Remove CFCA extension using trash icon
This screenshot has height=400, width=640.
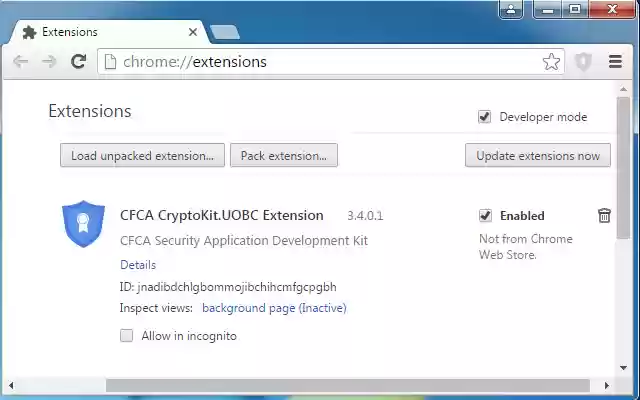tap(604, 215)
